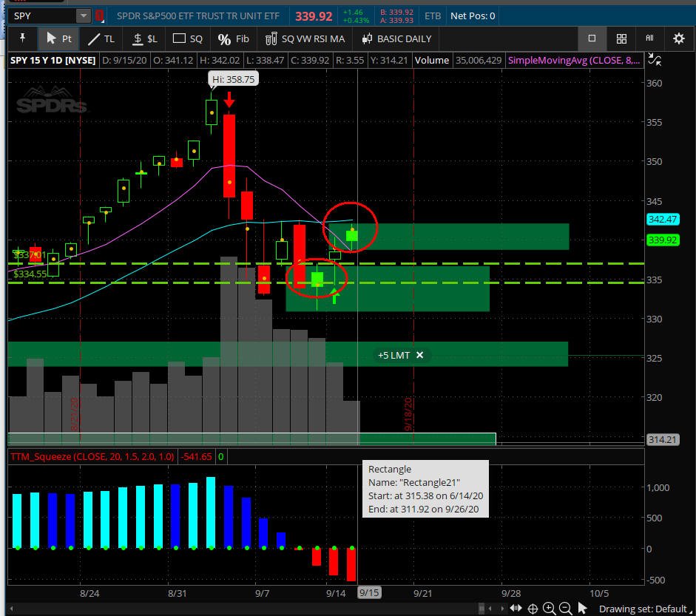This screenshot has width=696, height=616.
Task: Click the pin icon in the toolbar
Action: [22, 38]
